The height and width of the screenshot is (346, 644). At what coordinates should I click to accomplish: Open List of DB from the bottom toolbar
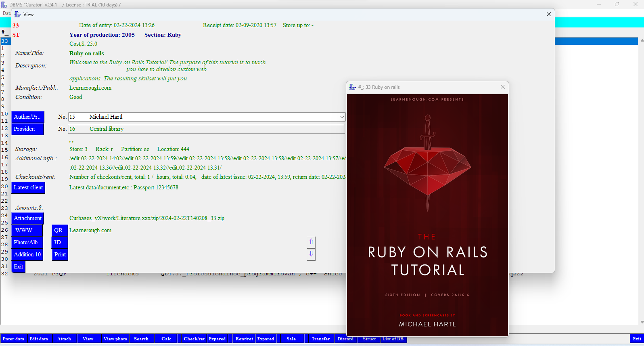[x=393, y=339]
